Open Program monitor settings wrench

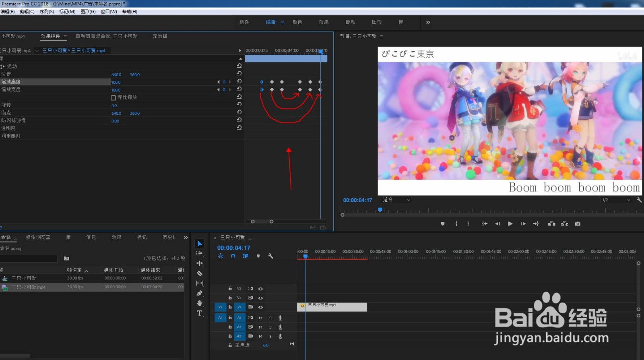(639, 200)
